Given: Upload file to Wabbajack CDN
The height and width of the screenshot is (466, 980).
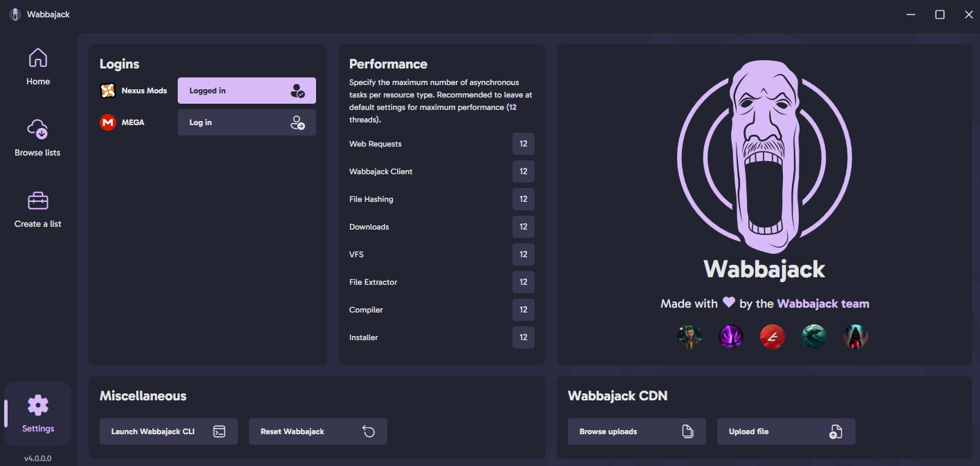Looking at the screenshot, I should pyautogui.click(x=786, y=431).
